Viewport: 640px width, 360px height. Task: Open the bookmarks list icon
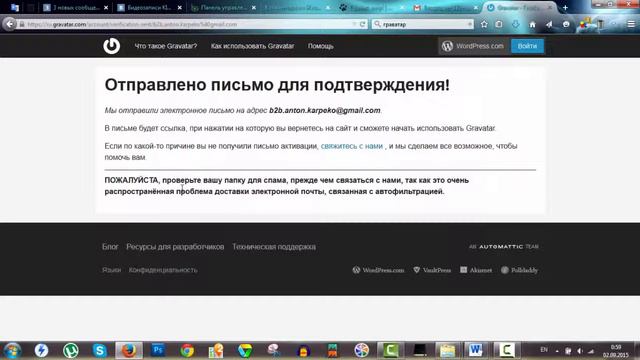point(499,24)
